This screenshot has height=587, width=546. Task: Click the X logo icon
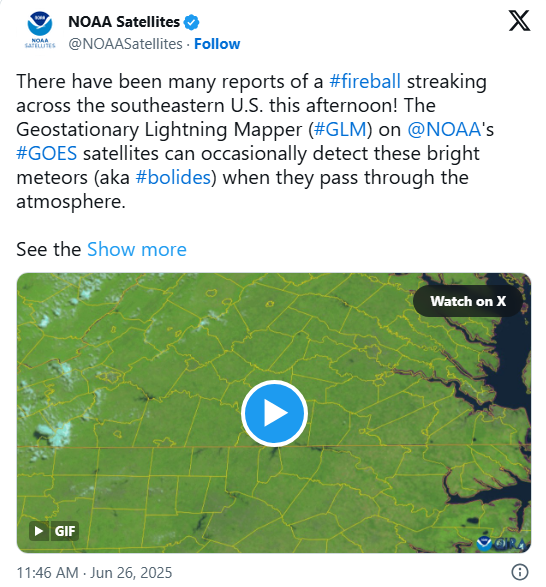point(519,21)
